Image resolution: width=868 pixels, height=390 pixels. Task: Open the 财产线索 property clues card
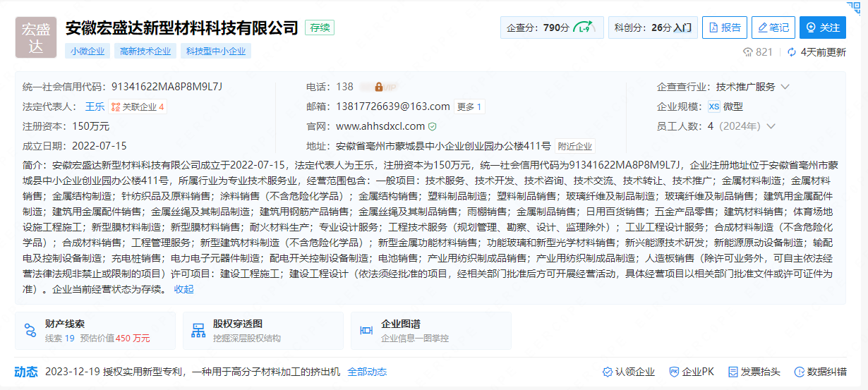[x=95, y=330]
